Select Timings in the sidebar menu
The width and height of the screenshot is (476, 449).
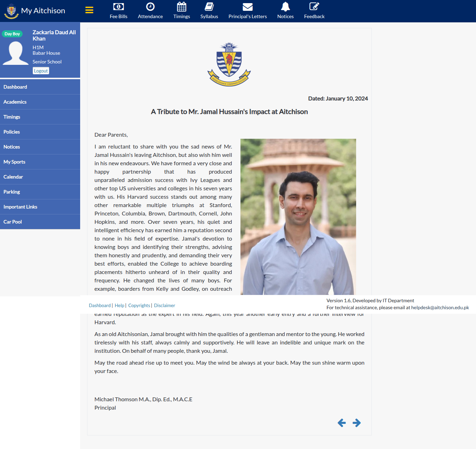click(40, 117)
